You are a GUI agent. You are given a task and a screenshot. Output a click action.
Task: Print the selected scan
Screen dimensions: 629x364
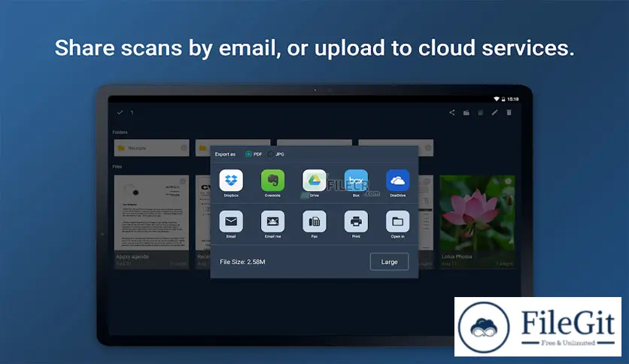click(x=356, y=221)
